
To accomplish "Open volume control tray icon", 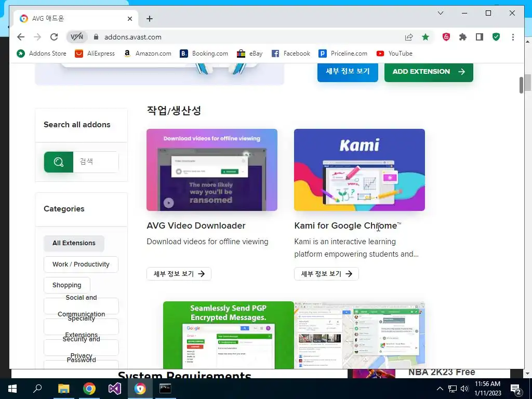I will [464, 389].
